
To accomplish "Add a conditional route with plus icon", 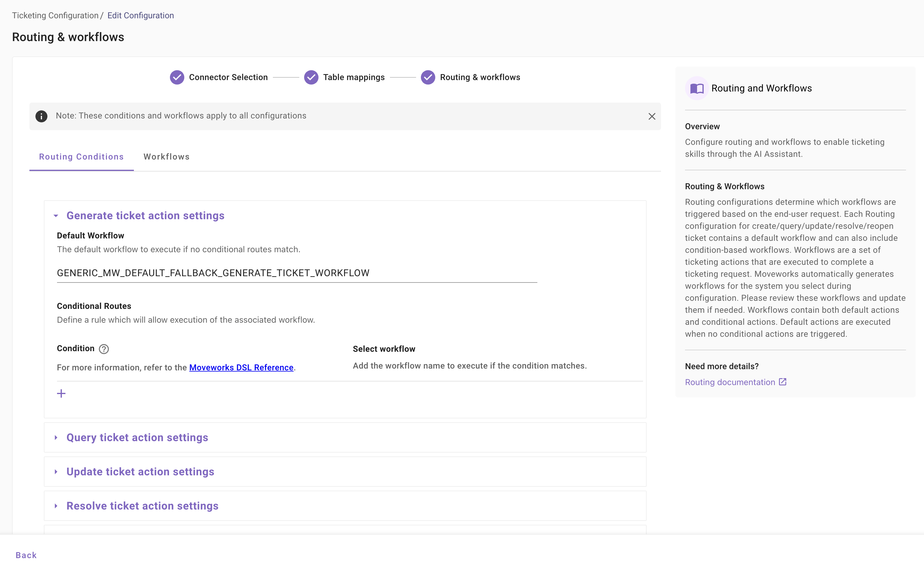I will pyautogui.click(x=61, y=393).
